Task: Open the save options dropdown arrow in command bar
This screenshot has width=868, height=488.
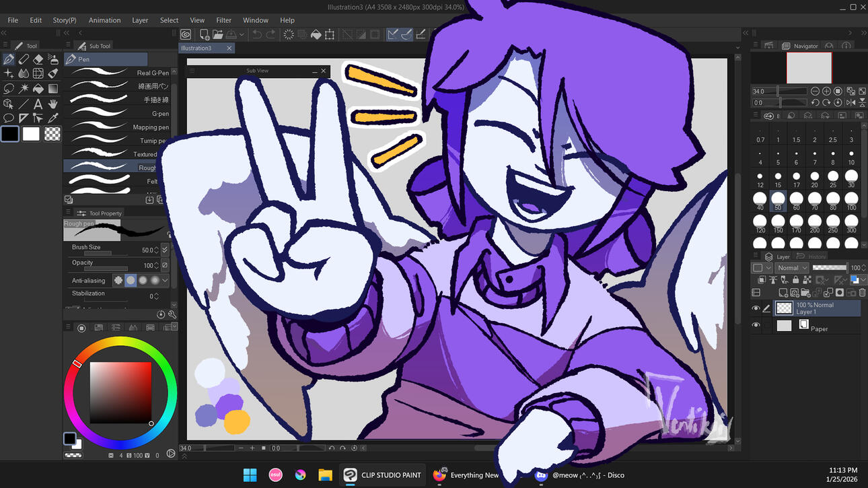Action: [x=241, y=34]
